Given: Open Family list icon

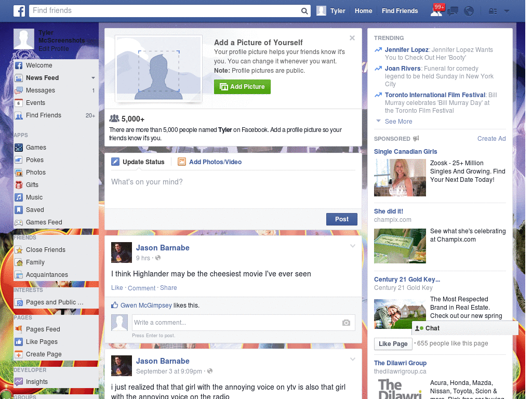Looking at the screenshot, I should 19,262.
